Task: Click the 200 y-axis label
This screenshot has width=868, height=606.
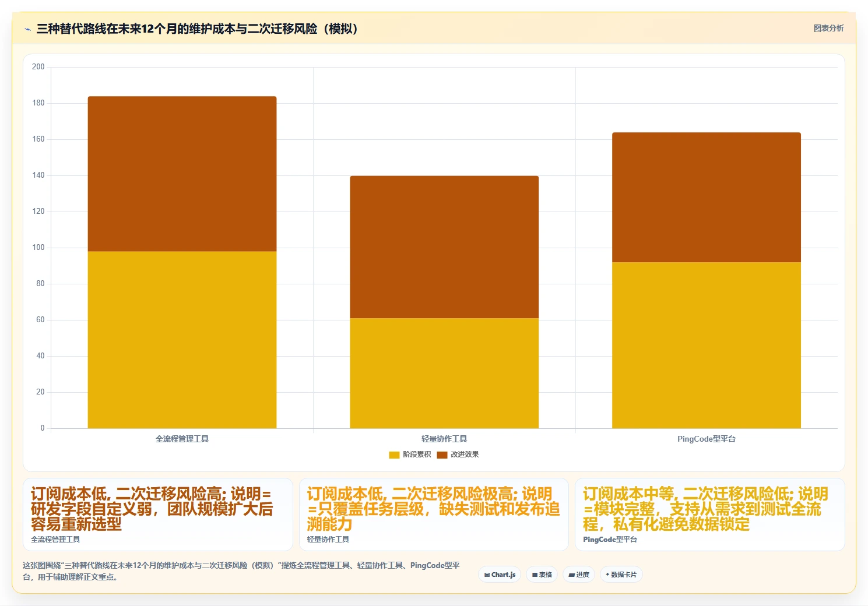Action: (38, 67)
